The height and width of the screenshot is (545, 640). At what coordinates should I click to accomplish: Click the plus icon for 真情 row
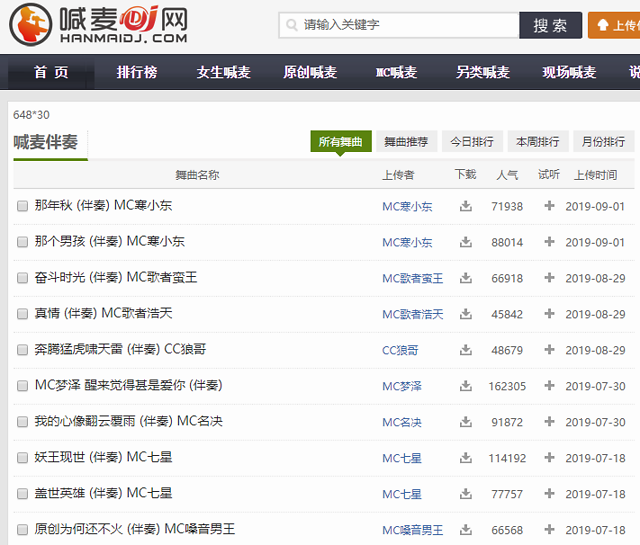(x=549, y=314)
